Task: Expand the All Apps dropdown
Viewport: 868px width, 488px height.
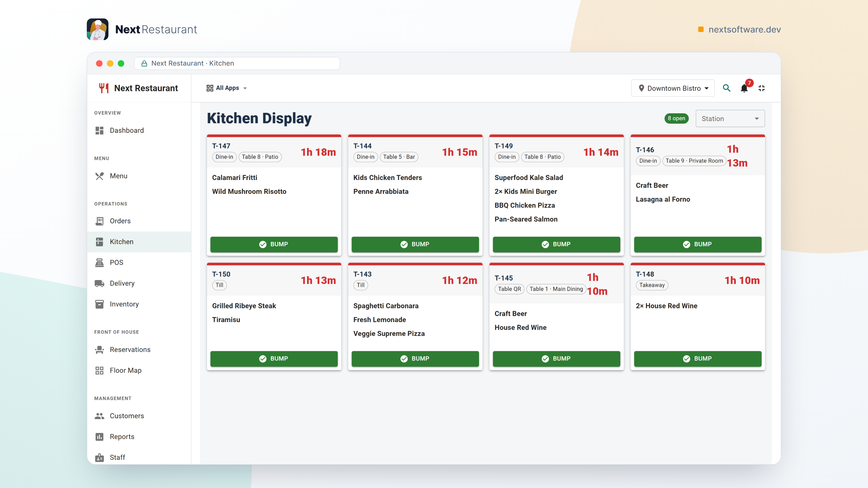Action: point(227,88)
